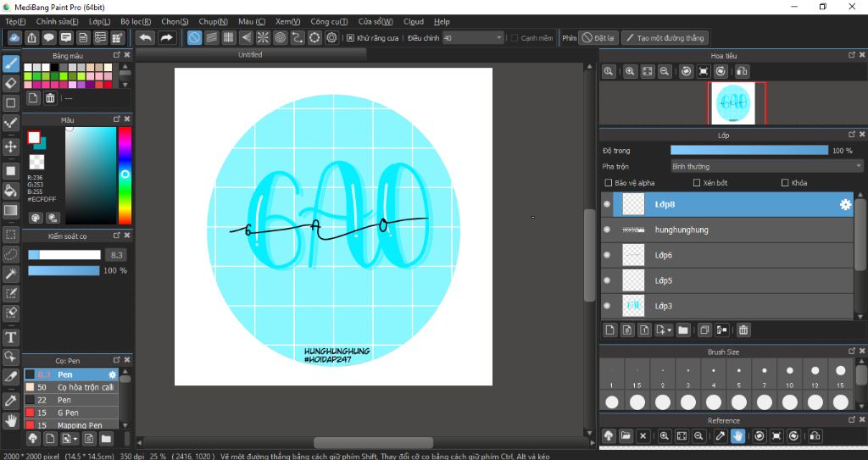Undock the Bảng màu panel
868x460 pixels.
[x=117, y=55]
